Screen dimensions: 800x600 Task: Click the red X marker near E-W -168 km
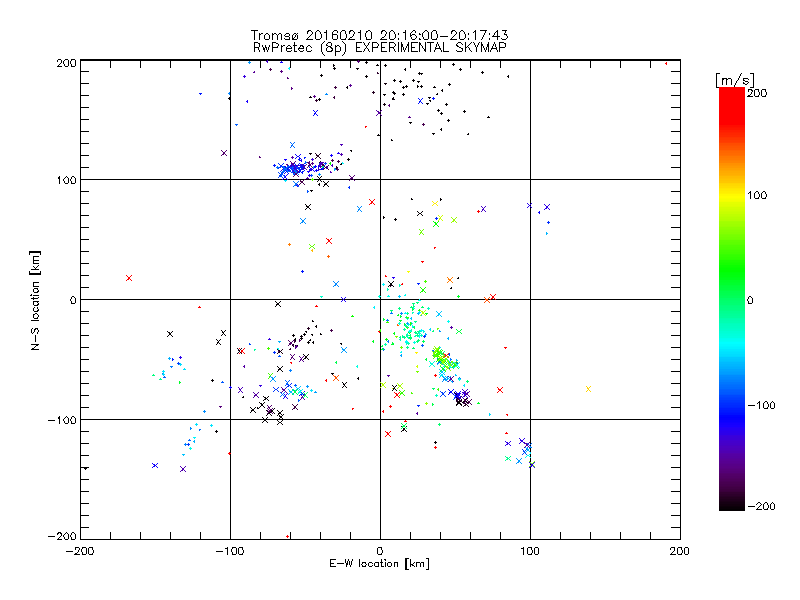coord(129,278)
